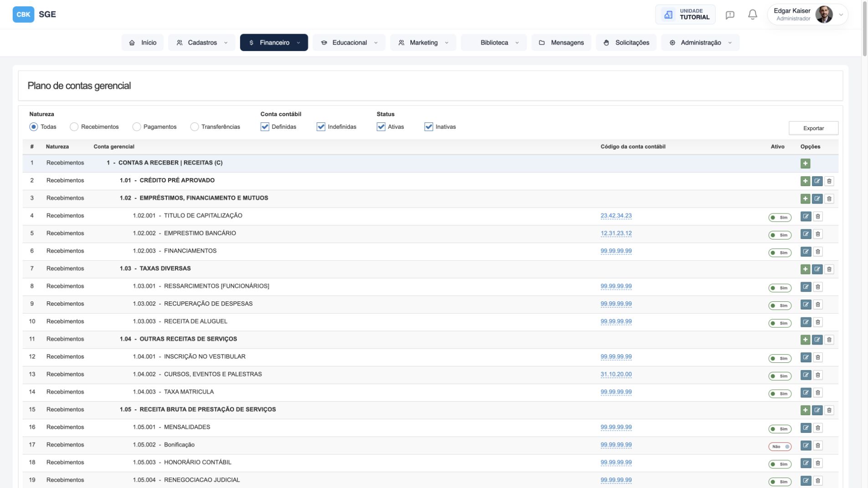Click Edgar Kaiser profile avatar
This screenshot has width=868, height=488.
click(x=824, y=15)
